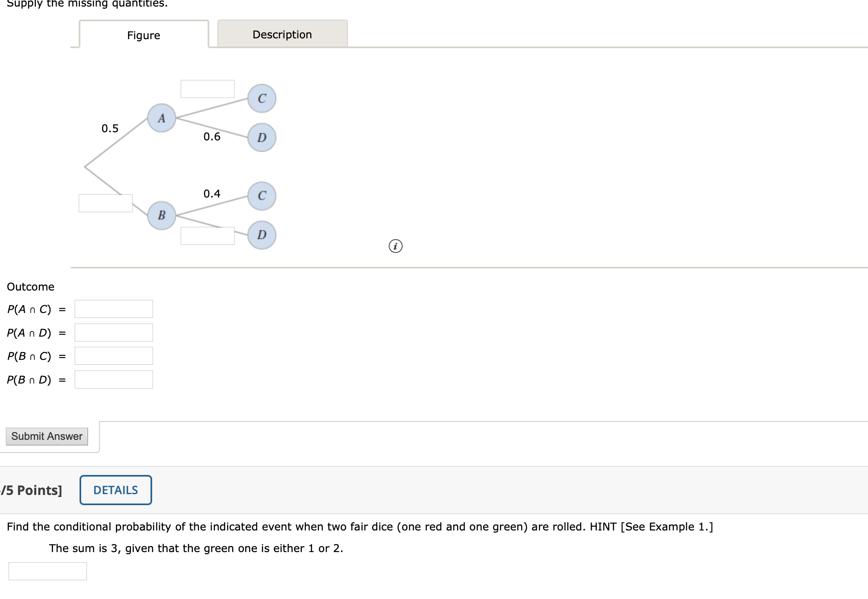Select node B in the tree diagram
The width and height of the screenshot is (868, 599).
pos(162,216)
